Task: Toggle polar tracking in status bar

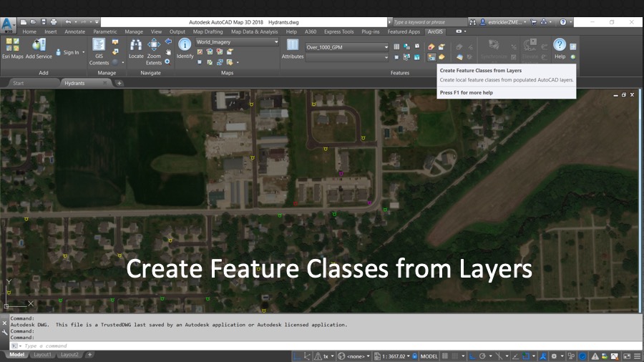Action: [482, 356]
